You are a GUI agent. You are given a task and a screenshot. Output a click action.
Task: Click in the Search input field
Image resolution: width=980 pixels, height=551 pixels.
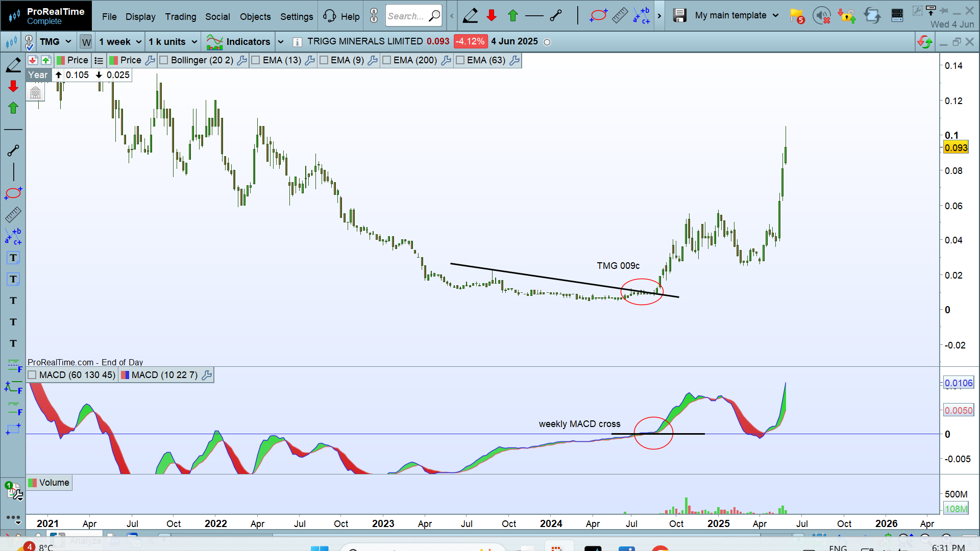(x=407, y=16)
